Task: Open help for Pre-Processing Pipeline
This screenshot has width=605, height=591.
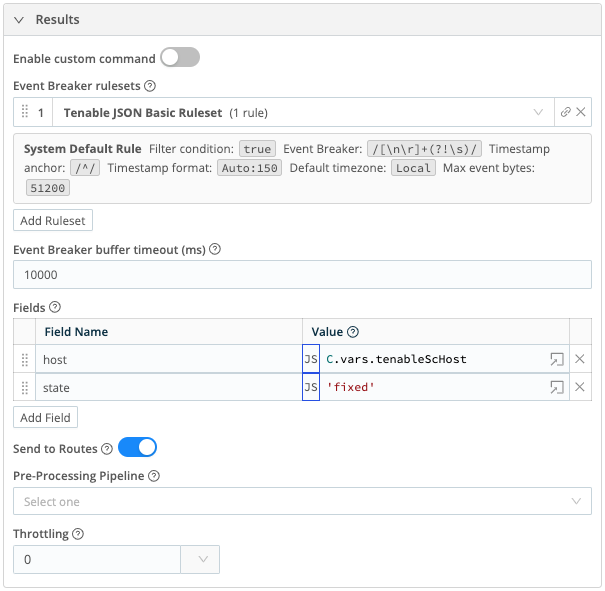Action: click(x=154, y=476)
